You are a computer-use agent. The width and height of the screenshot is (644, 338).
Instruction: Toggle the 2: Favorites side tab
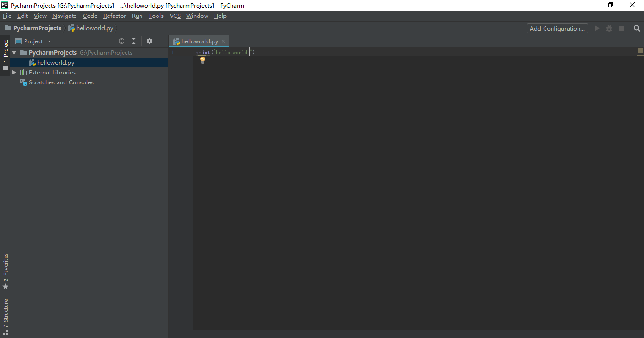click(6, 271)
